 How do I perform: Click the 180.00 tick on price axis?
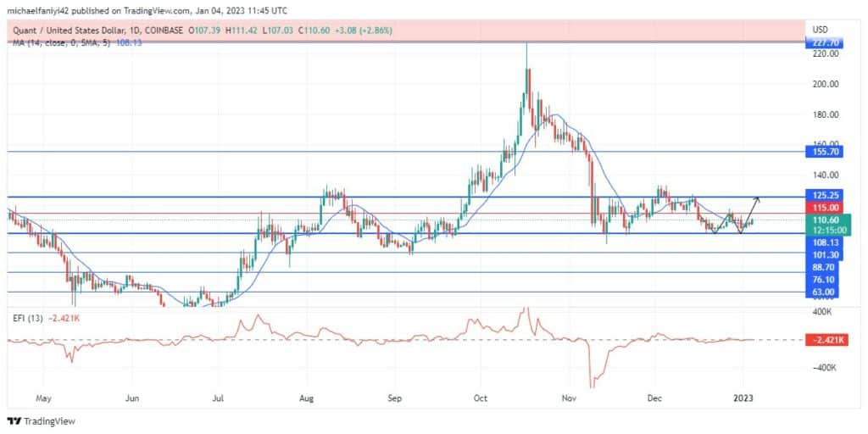coord(825,114)
